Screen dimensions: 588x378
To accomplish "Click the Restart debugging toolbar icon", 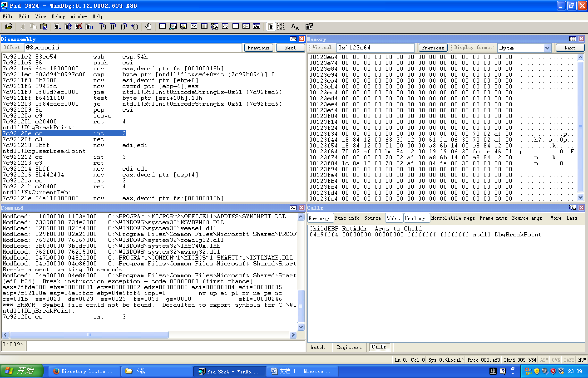I will [68, 27].
